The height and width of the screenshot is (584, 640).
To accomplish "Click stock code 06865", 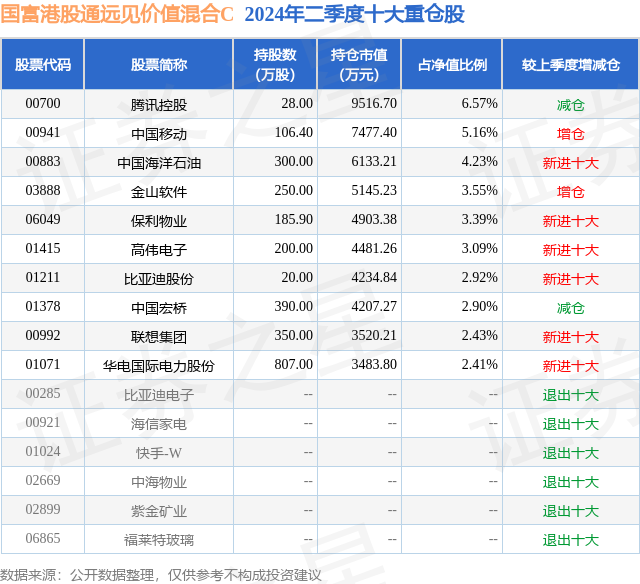I will point(43,538).
